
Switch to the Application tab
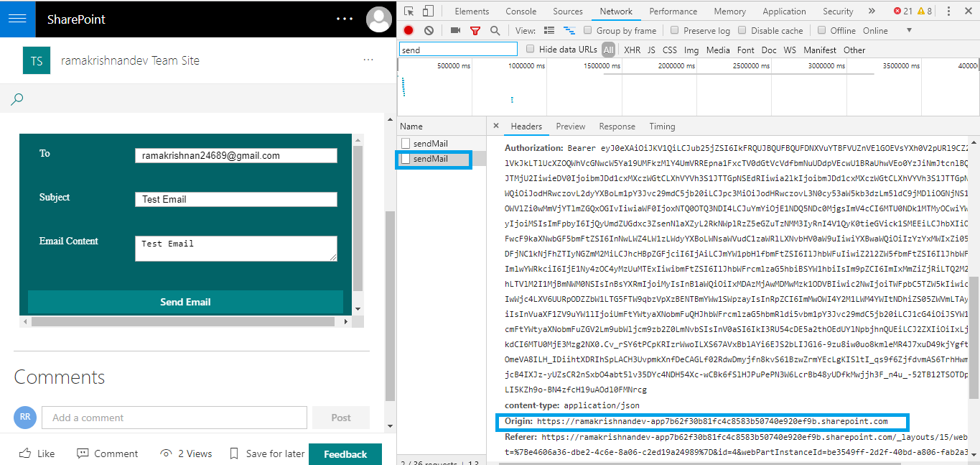click(784, 11)
